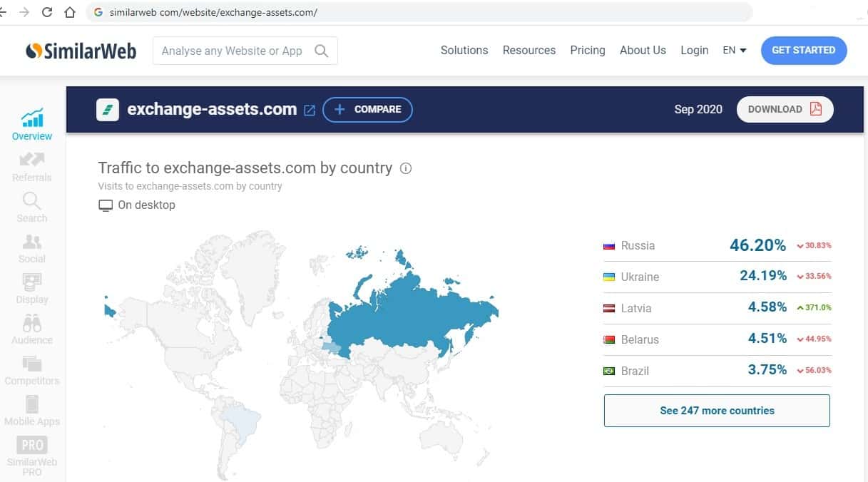This screenshot has height=482, width=868.
Task: Open the Resources menu
Action: tap(529, 51)
